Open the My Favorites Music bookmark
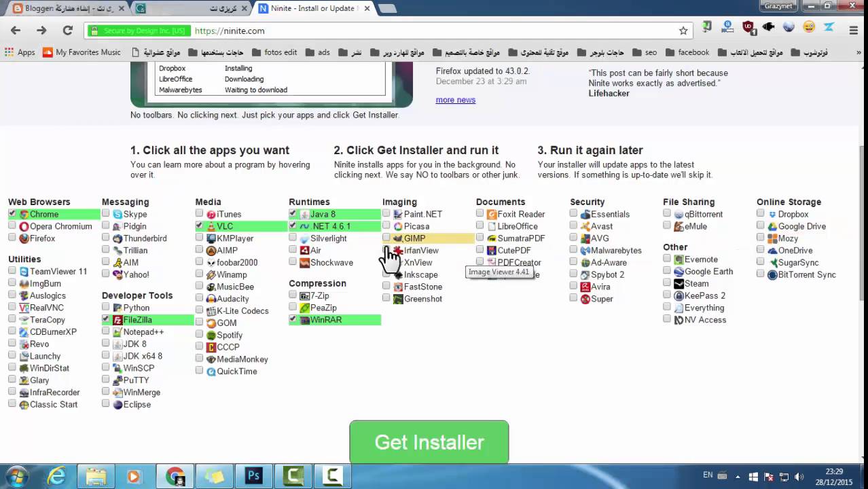Image resolution: width=868 pixels, height=489 pixels. [82, 52]
